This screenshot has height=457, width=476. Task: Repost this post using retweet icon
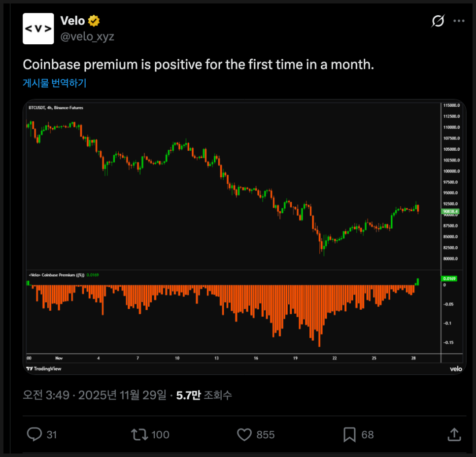coord(140,434)
